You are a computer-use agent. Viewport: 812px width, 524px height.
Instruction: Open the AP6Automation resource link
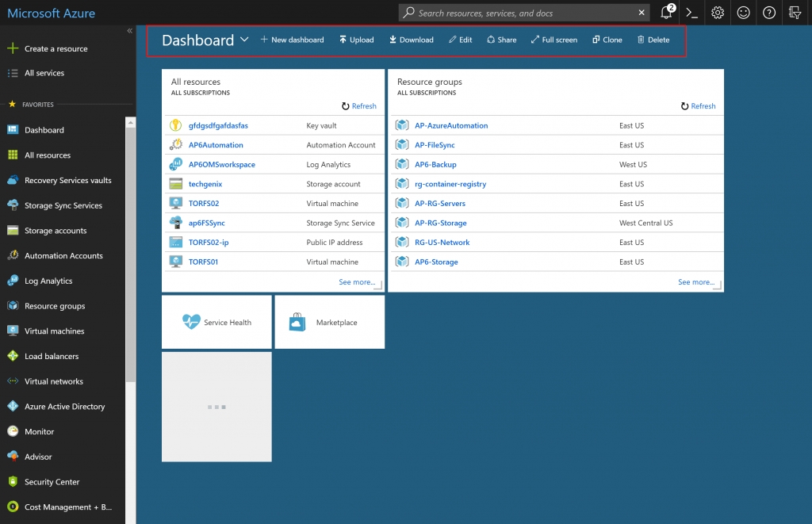click(x=216, y=145)
